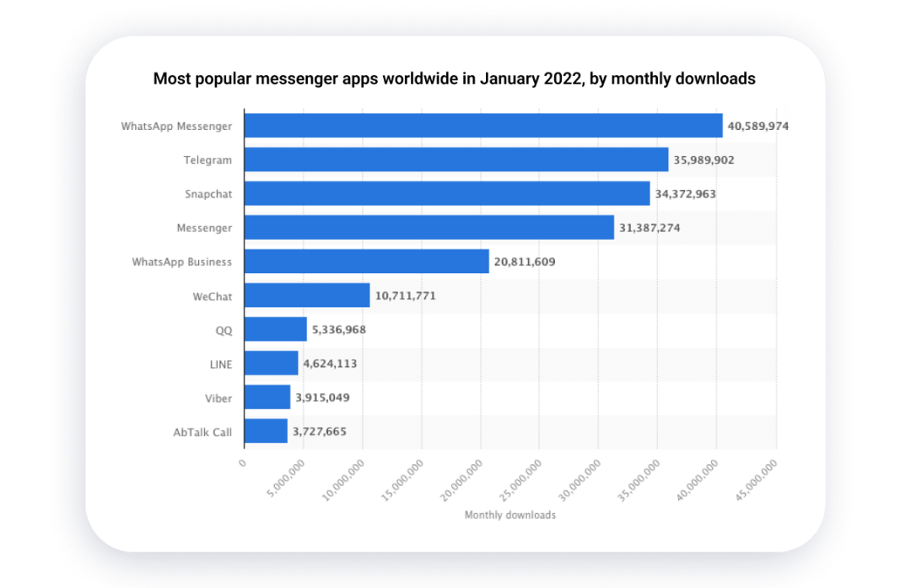
Task: Select the AbTalk Call bar
Action: tap(265, 432)
